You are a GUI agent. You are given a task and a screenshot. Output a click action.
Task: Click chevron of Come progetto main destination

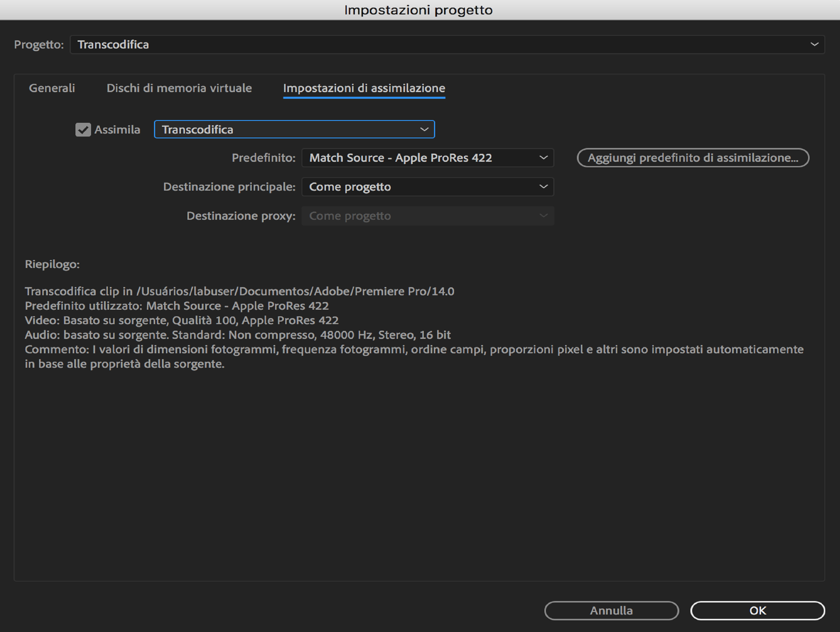pyautogui.click(x=543, y=187)
